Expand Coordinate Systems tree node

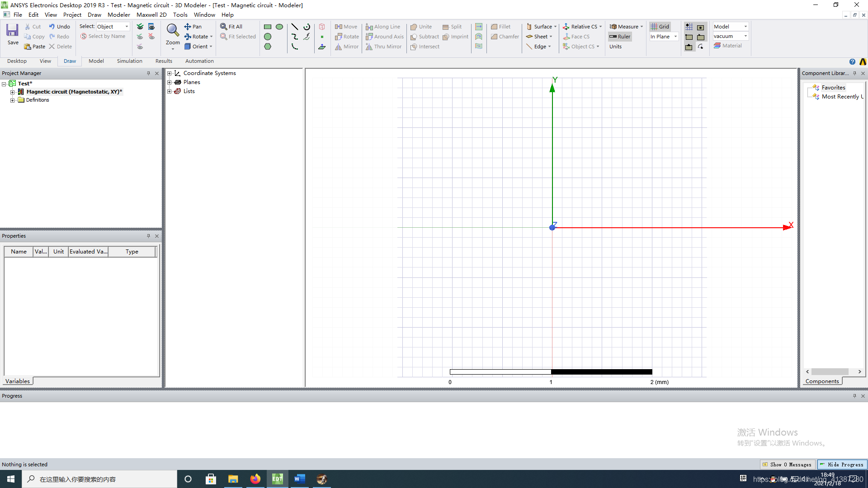pos(170,73)
